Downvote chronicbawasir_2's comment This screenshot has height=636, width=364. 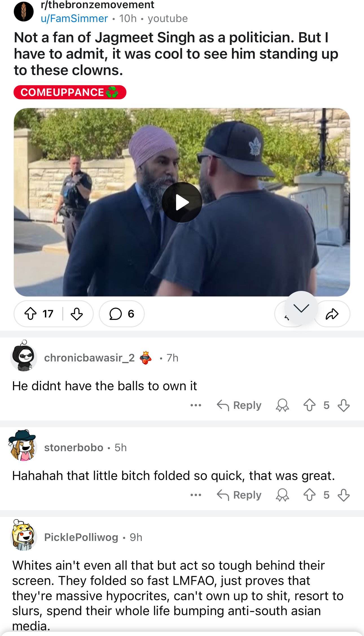(x=343, y=405)
